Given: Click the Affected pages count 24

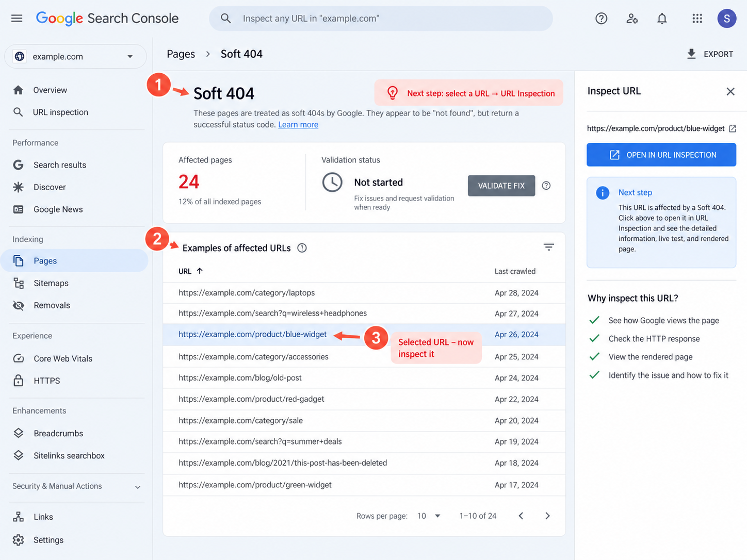Looking at the screenshot, I should point(189,182).
